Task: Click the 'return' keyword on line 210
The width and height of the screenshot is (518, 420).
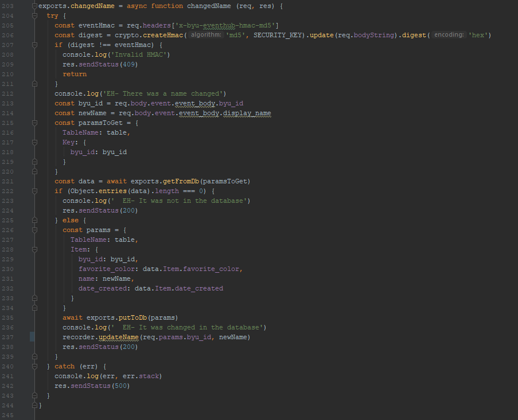Action: (x=75, y=74)
